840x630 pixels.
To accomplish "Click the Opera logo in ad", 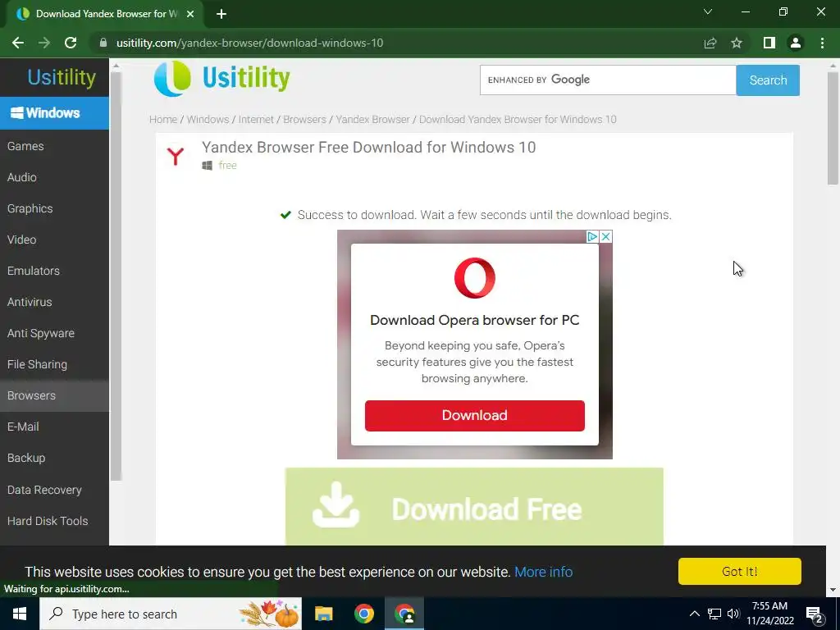I will coord(475,277).
